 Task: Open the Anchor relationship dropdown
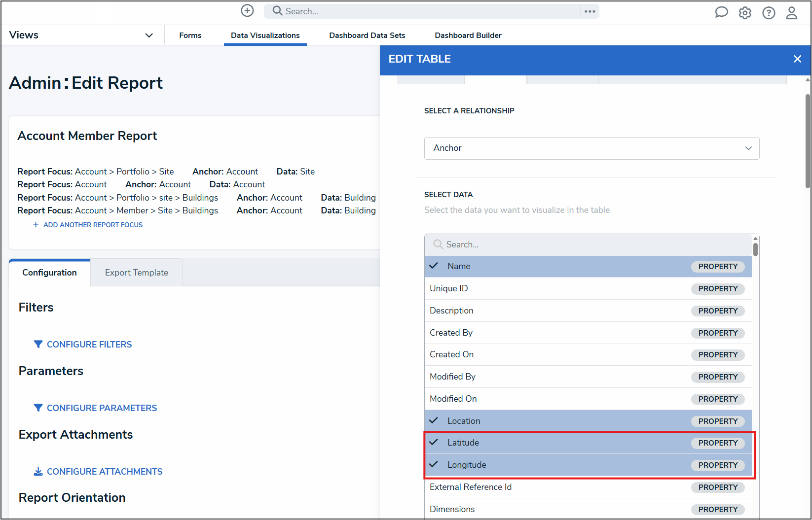pos(591,148)
